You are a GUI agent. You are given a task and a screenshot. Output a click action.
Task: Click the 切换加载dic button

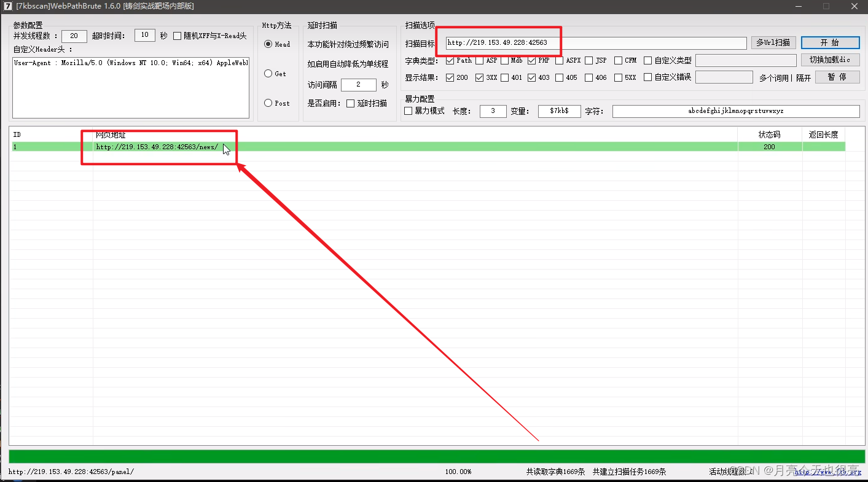pyautogui.click(x=830, y=60)
